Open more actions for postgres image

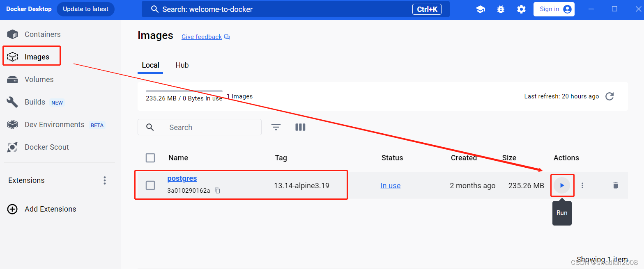(x=582, y=185)
